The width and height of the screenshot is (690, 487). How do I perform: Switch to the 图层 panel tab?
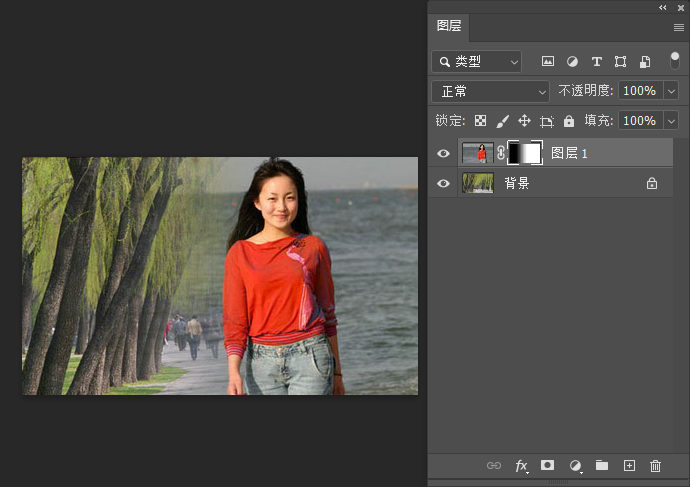pyautogui.click(x=448, y=26)
